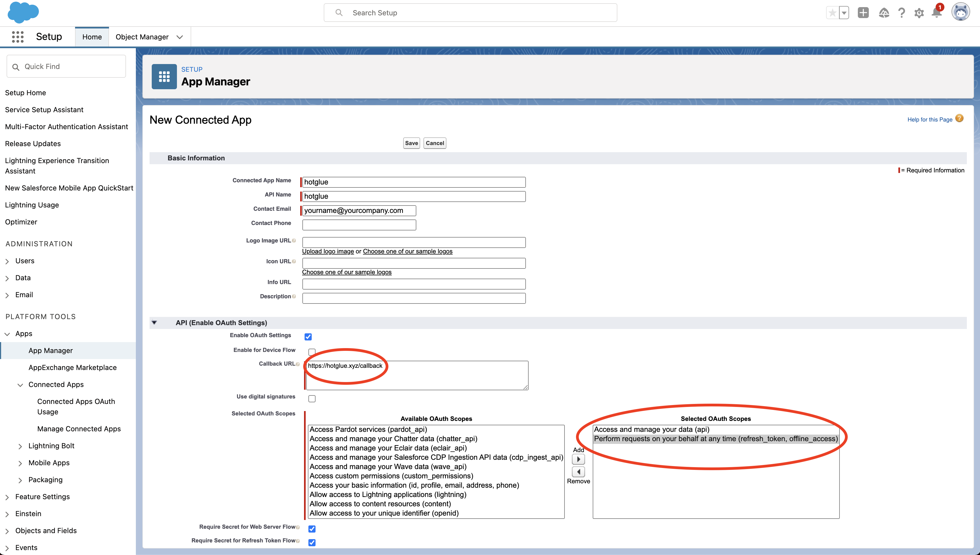Open the App Launcher dots icon
Screen dimensions: 980x555
18,37
